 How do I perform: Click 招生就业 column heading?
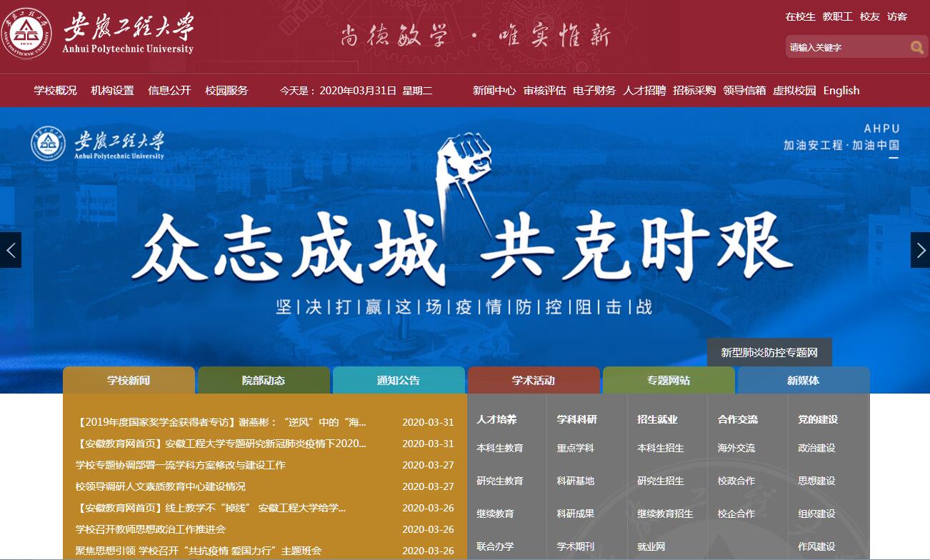(657, 419)
